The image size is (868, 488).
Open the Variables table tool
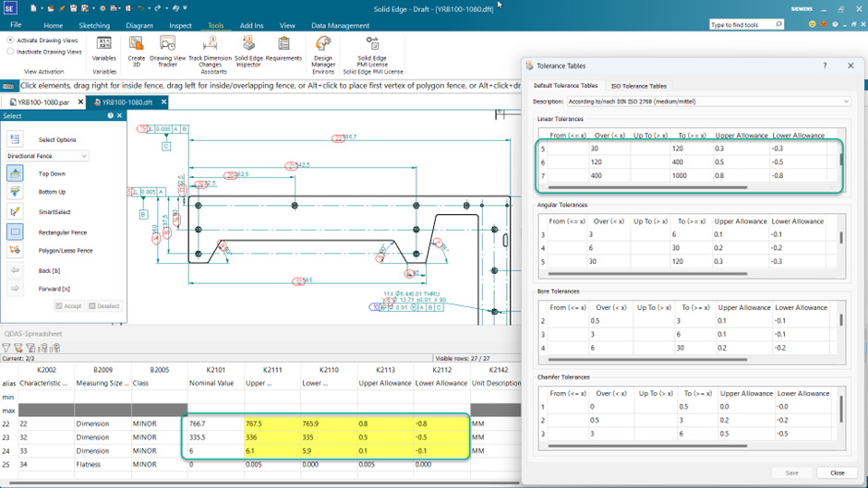[103, 49]
